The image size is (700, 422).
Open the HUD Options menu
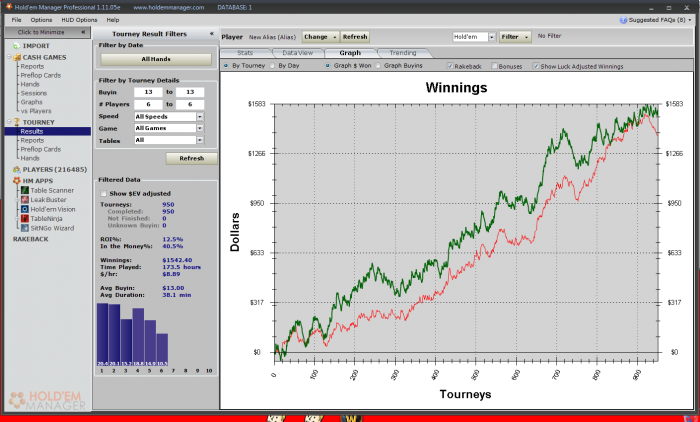pos(79,20)
